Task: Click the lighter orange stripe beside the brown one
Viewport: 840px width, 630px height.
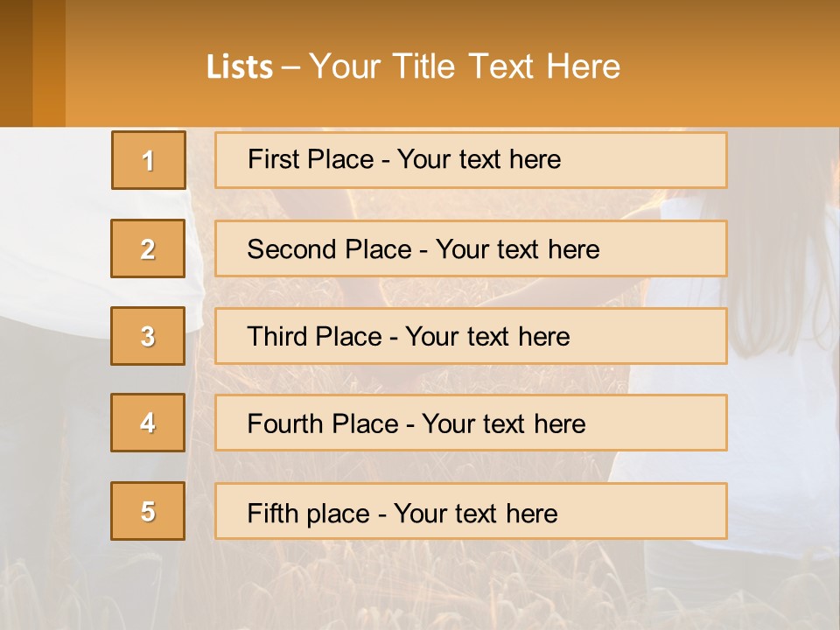Action: [49, 63]
